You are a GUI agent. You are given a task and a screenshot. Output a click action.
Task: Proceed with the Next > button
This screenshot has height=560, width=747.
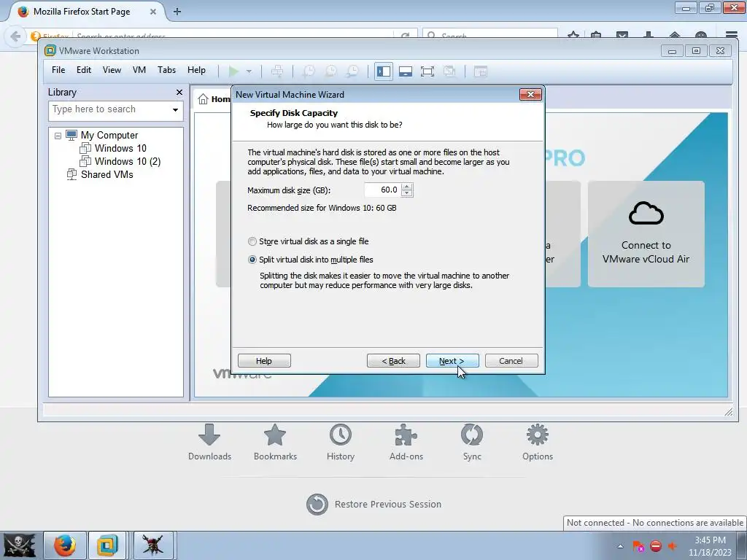pos(452,361)
